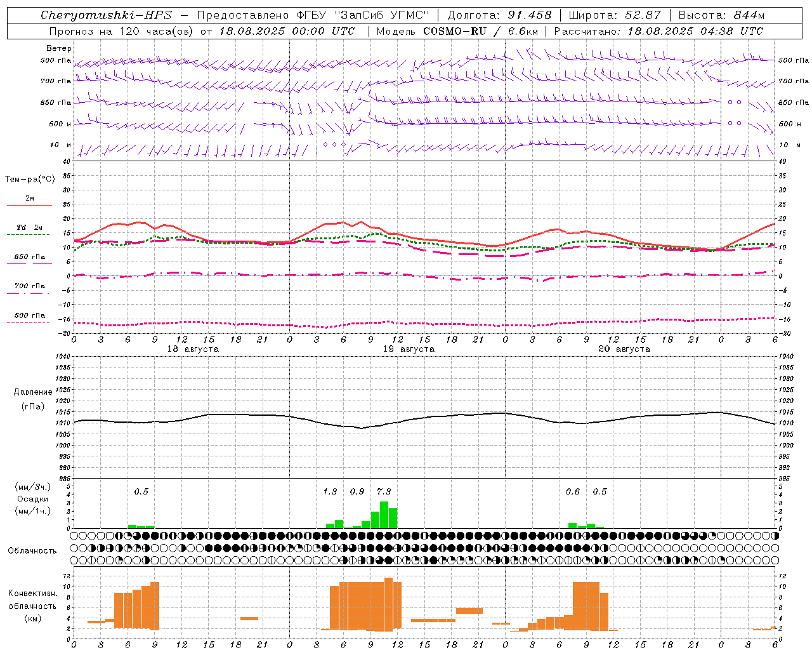Click the station name Cheryomushki-HPS
The width and height of the screenshot is (812, 650).
coord(106,15)
